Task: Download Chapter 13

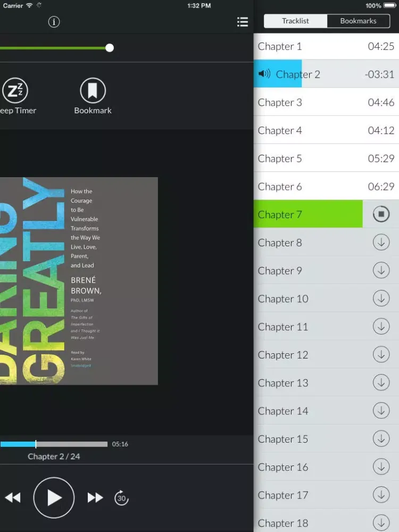Action: pyautogui.click(x=381, y=383)
